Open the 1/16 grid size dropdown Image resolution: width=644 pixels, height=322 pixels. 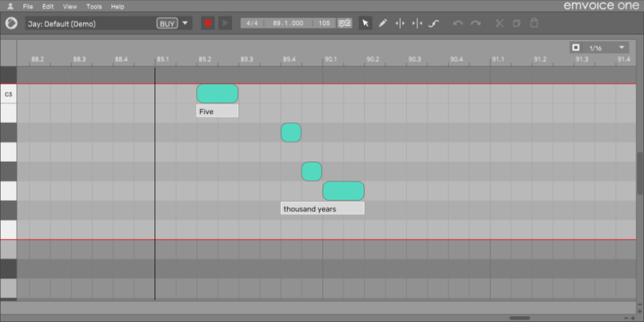pyautogui.click(x=605, y=48)
